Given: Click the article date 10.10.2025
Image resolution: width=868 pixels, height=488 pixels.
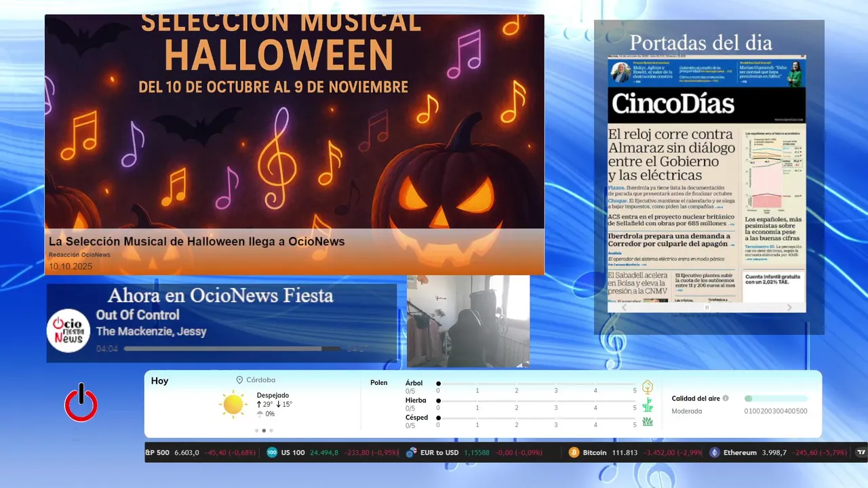Looking at the screenshot, I should click(71, 266).
